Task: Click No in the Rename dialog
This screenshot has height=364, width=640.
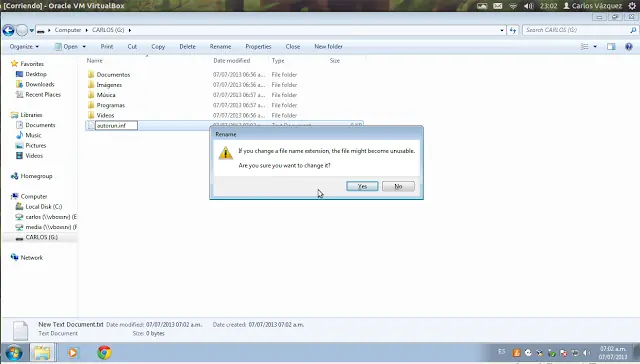Action: pyautogui.click(x=398, y=186)
